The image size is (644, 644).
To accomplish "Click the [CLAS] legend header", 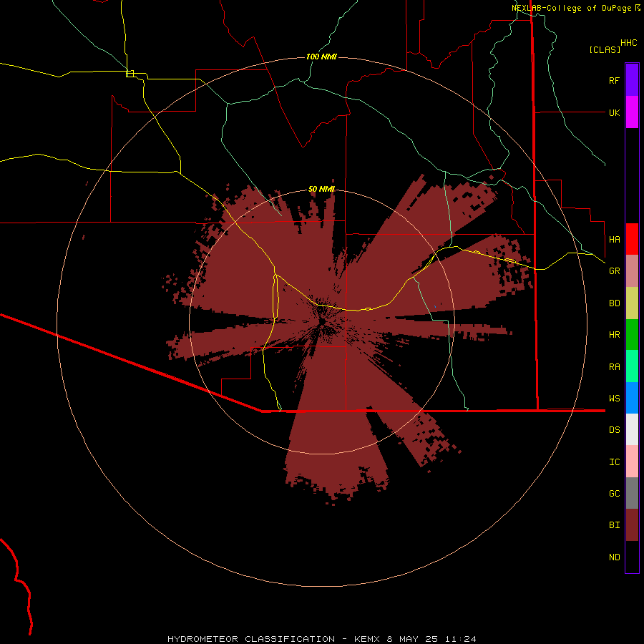I will 605,49.
